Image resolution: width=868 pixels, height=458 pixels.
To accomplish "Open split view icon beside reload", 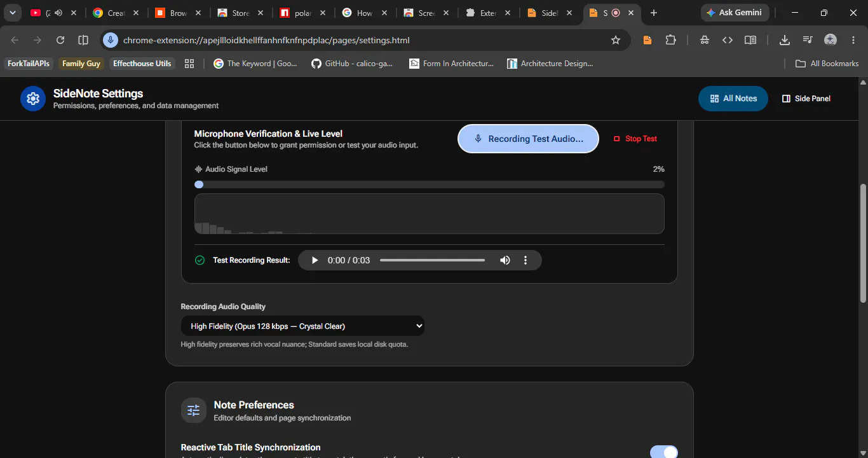I will pyautogui.click(x=83, y=40).
